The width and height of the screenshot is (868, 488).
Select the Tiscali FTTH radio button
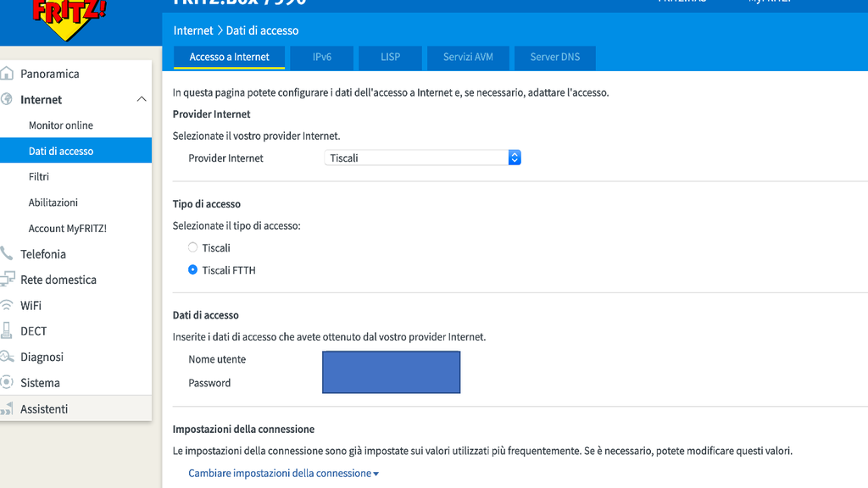pos(192,269)
